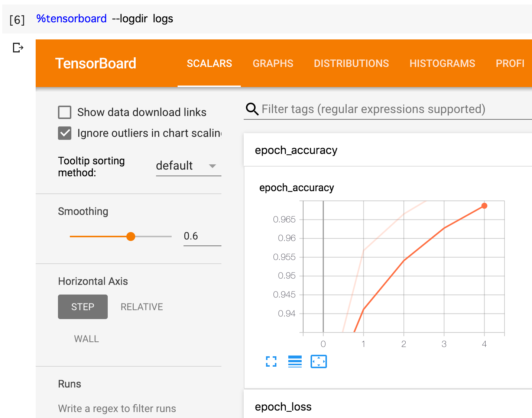Switch to the SCALARS tab
Viewport: 532px width, 418px height.
pos(209,63)
